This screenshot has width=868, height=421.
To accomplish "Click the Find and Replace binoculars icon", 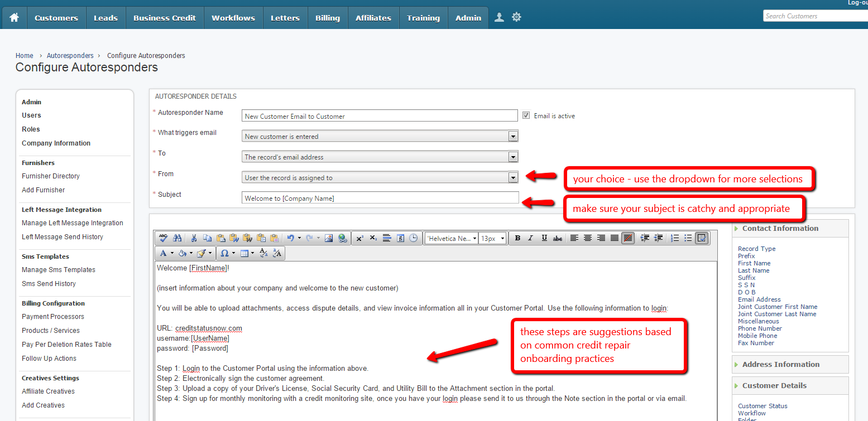I will [178, 238].
